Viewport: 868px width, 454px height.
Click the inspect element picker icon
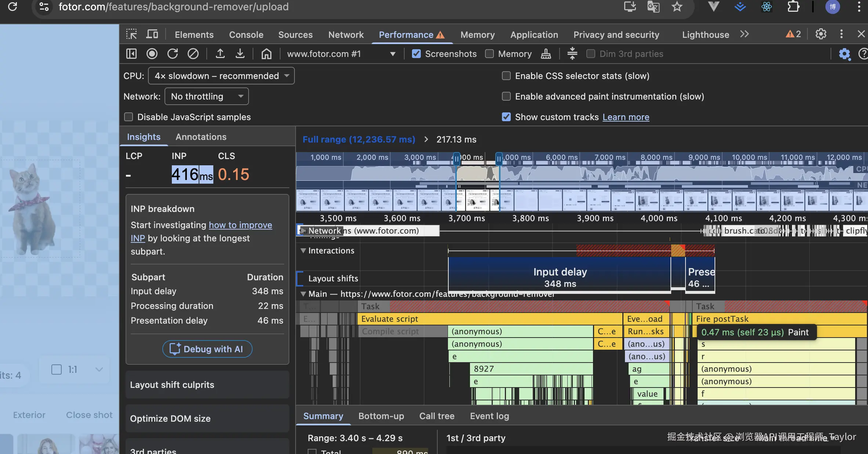(131, 35)
